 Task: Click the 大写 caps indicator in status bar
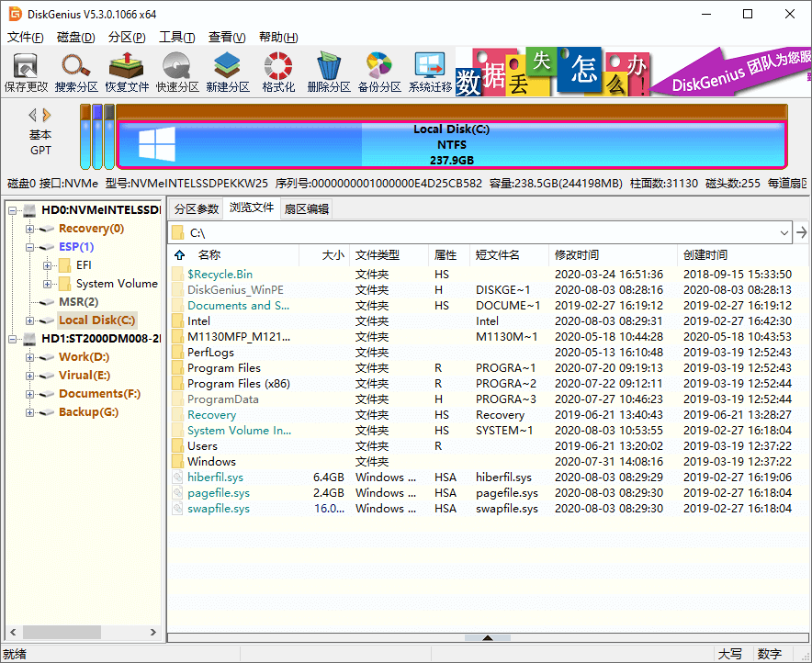click(x=732, y=653)
